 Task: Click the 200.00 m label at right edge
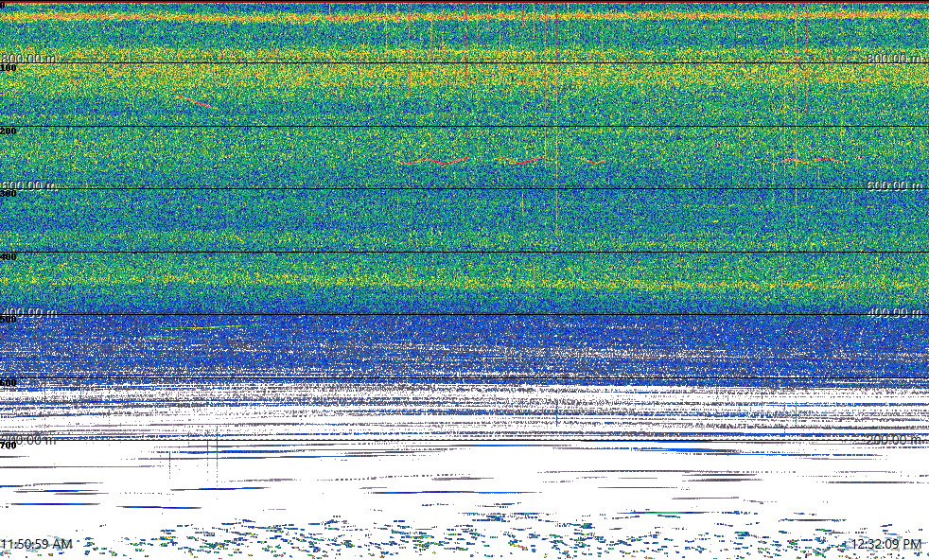coord(895,439)
